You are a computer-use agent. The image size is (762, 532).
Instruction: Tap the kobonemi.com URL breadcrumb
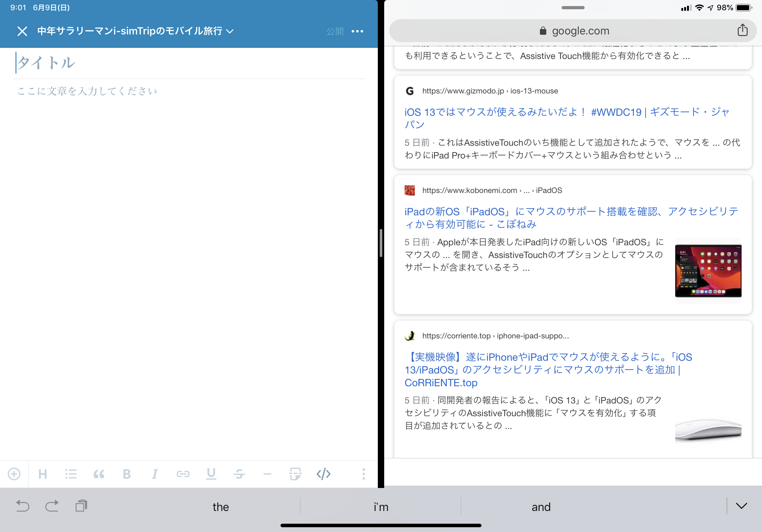point(492,190)
